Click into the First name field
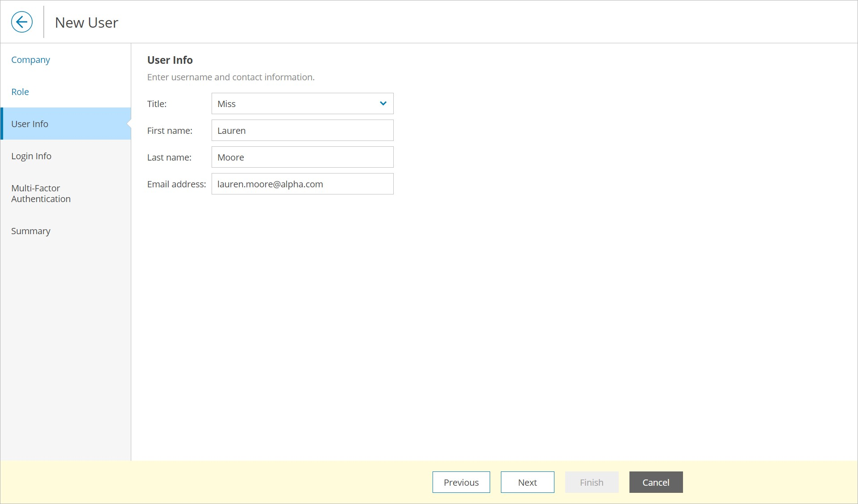Screen dimensions: 858x504 [x=302, y=131]
